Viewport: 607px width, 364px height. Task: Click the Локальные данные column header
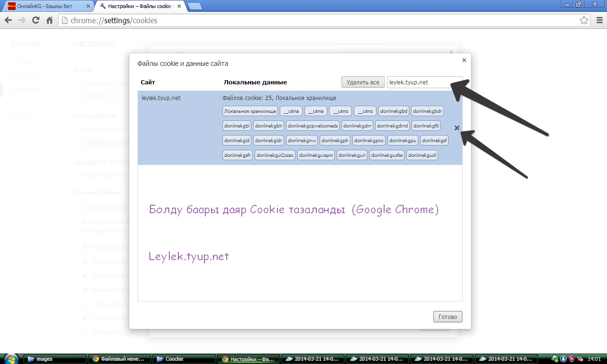click(x=255, y=82)
